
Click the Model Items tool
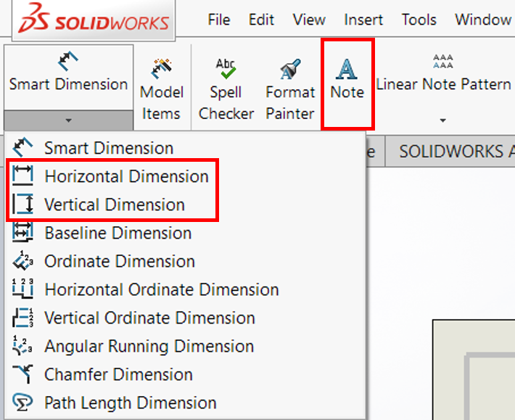[x=161, y=88]
